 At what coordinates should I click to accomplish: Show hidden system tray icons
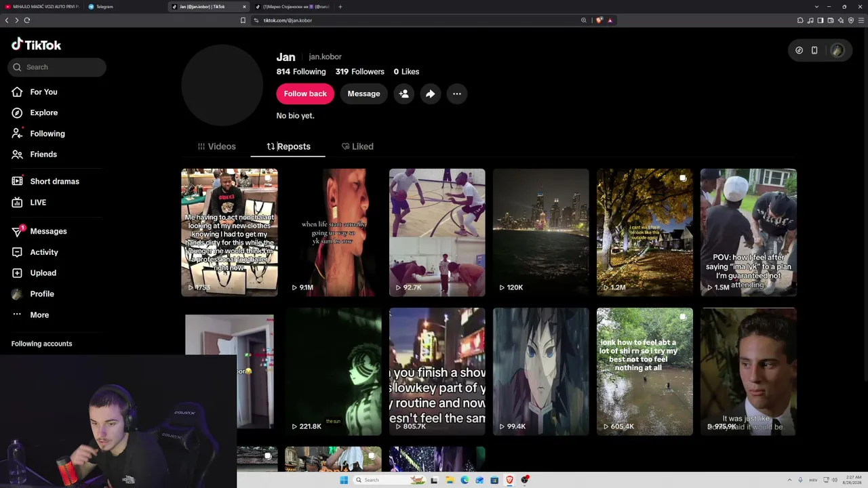pyautogui.click(x=790, y=480)
